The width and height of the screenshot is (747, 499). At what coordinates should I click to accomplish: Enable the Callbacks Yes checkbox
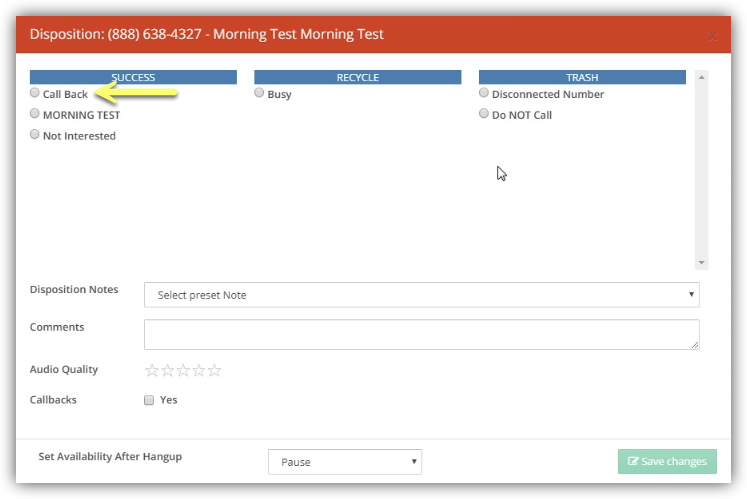pyautogui.click(x=149, y=400)
